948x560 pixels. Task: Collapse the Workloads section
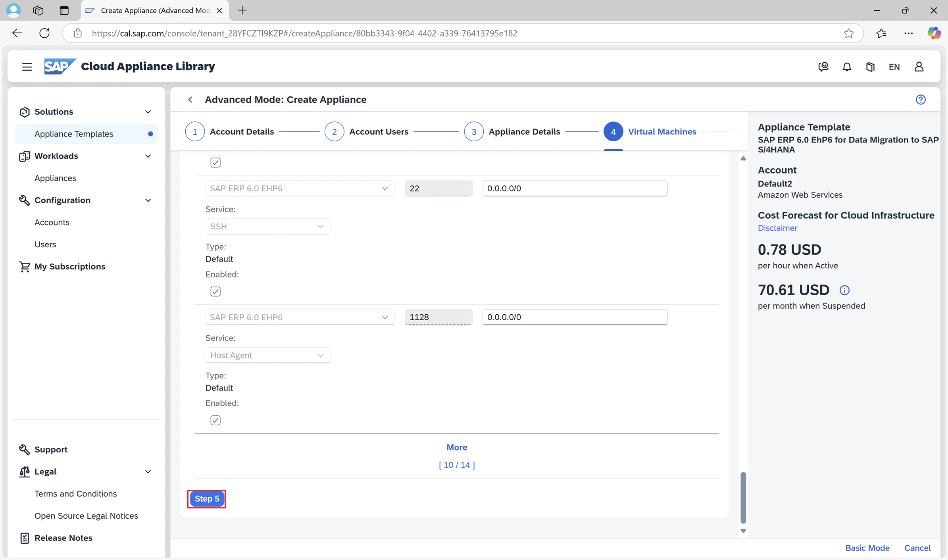[x=148, y=156]
